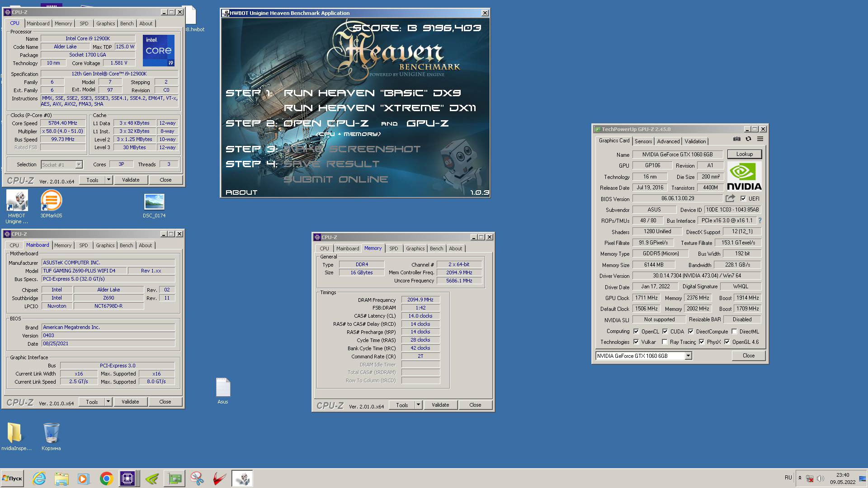Click the BIOS Version 86.06.13.00.29 field
868x488 pixels.
point(677,198)
